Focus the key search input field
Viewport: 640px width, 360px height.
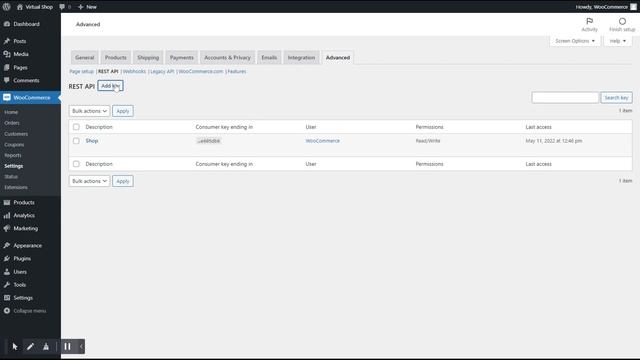coord(565,98)
